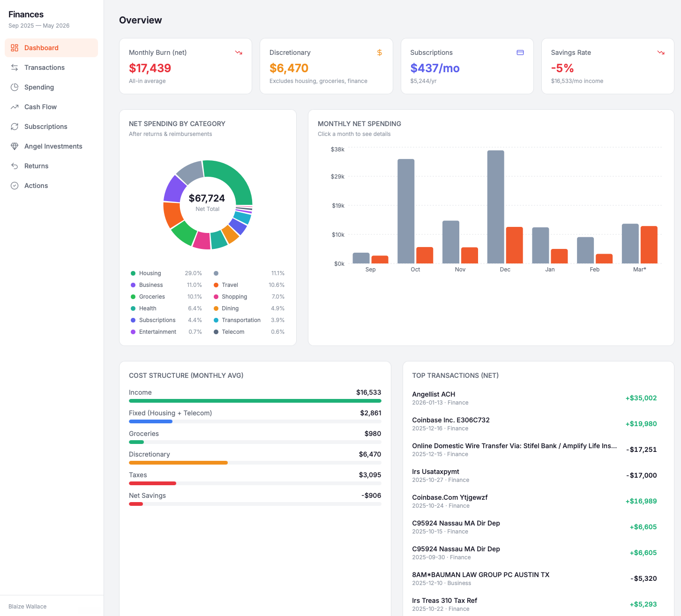The image size is (681, 616).
Task: Click the Feb month label on chart
Action: coord(595,270)
